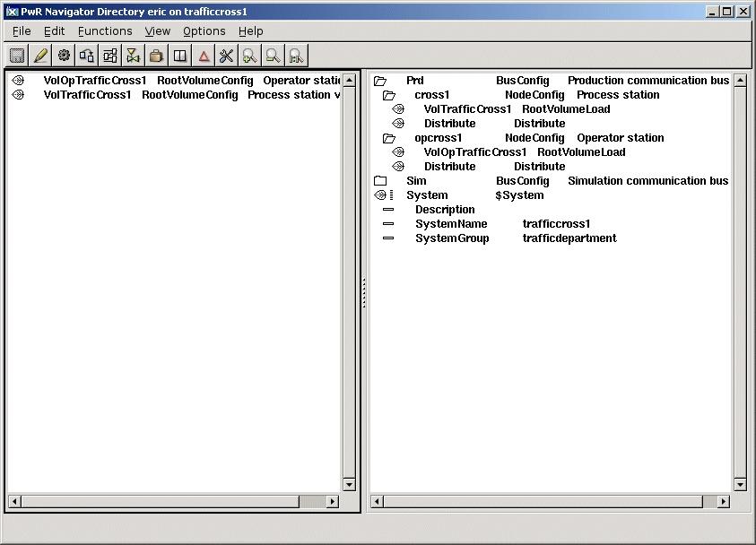Click the icon beside Distribute under opcross1
Image resolution: width=756 pixels, height=545 pixels.
[x=398, y=166]
